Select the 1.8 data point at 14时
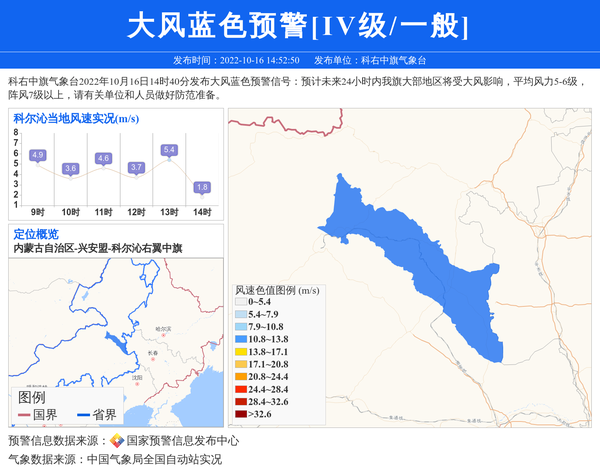Viewport: 600px width, 471px height. (x=202, y=187)
